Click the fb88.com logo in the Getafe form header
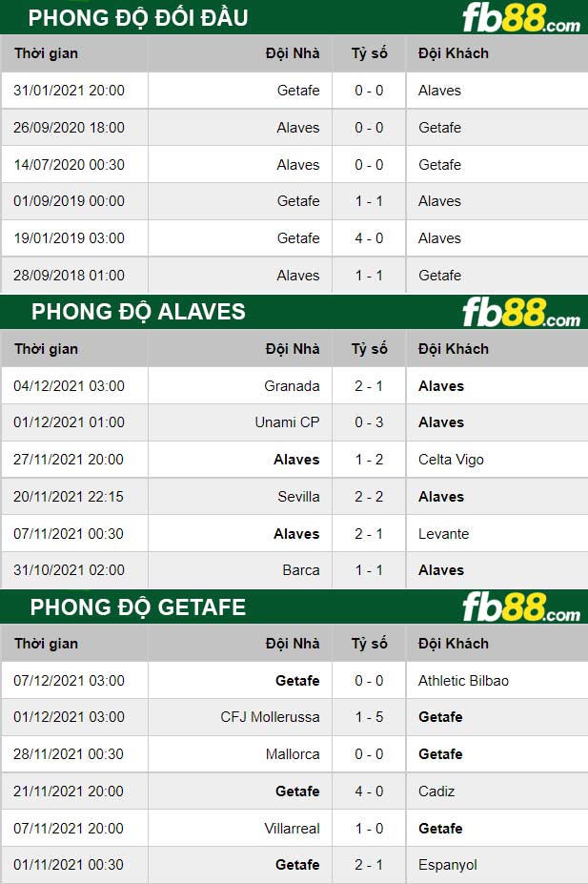Screen dimensions: 588x884 tap(520, 606)
